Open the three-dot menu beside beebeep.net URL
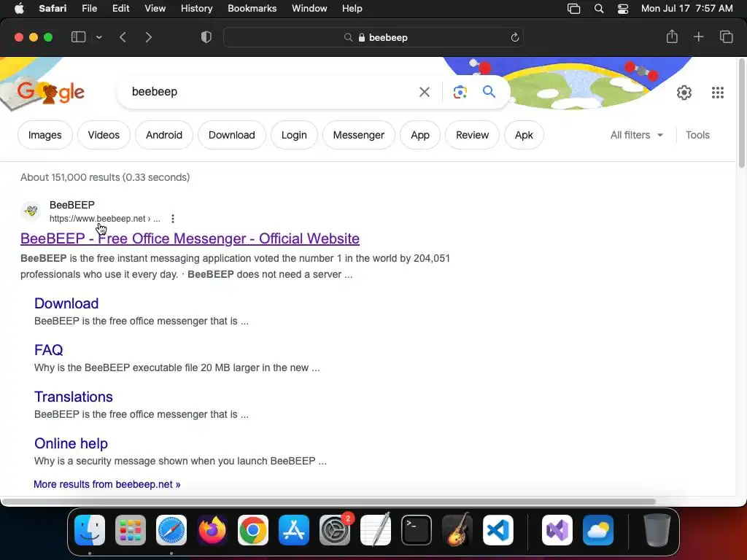747x560 pixels. [x=172, y=219]
